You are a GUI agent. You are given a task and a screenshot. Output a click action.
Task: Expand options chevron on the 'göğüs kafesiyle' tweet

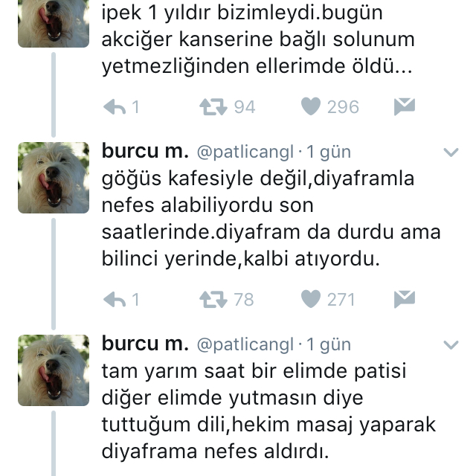click(x=451, y=152)
